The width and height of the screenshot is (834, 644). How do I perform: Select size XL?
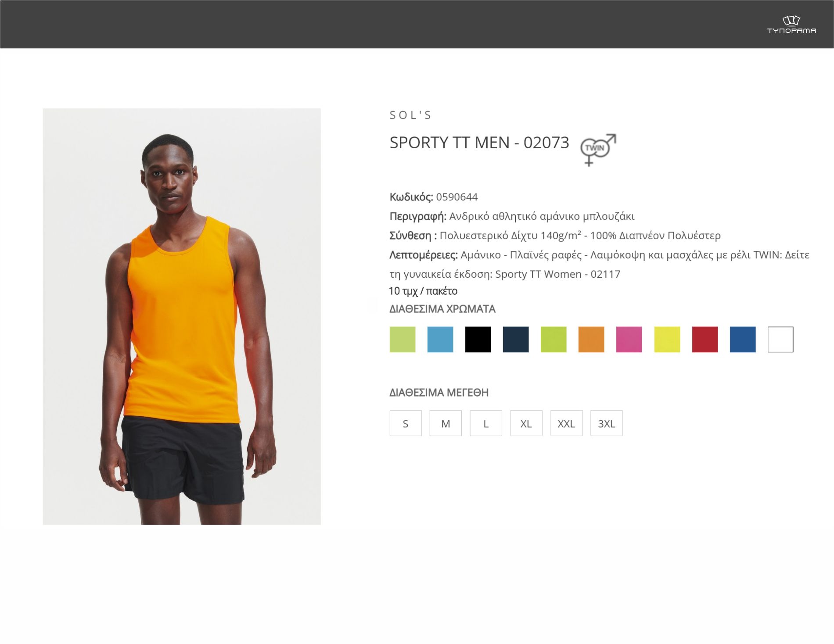click(526, 423)
